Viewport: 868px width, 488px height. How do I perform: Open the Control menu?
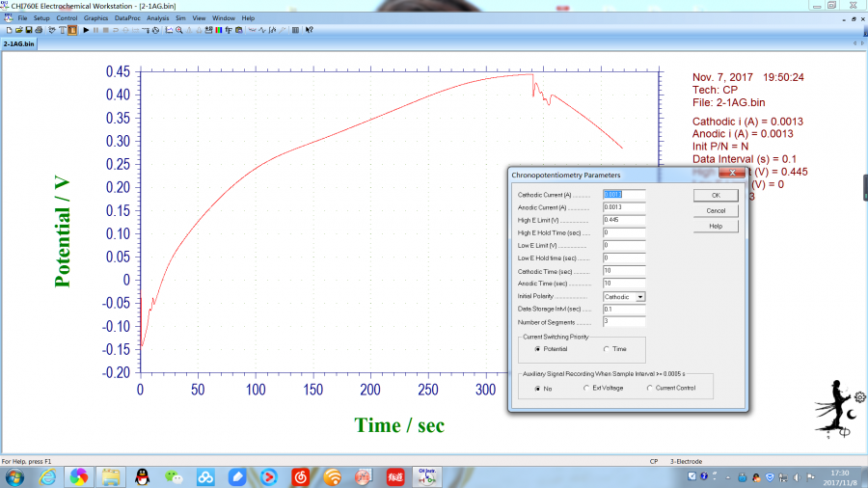point(67,18)
